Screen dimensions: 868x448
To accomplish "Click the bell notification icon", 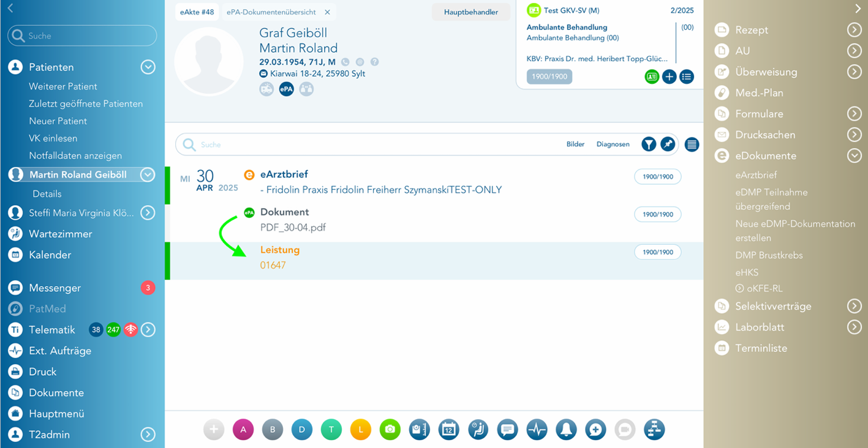I will tap(566, 430).
